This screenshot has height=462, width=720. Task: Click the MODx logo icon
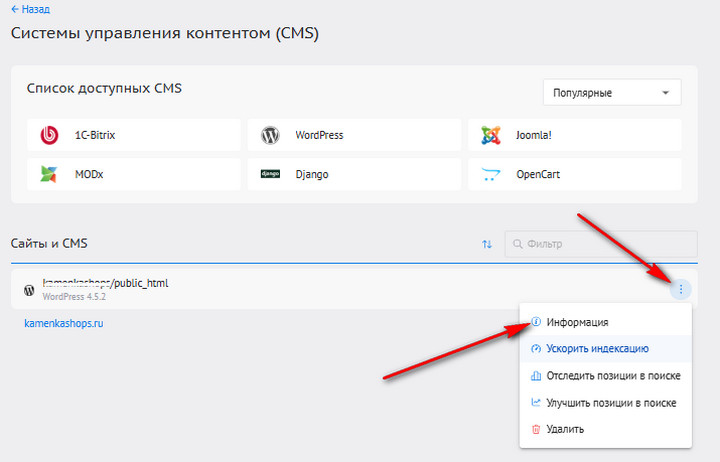(x=49, y=174)
